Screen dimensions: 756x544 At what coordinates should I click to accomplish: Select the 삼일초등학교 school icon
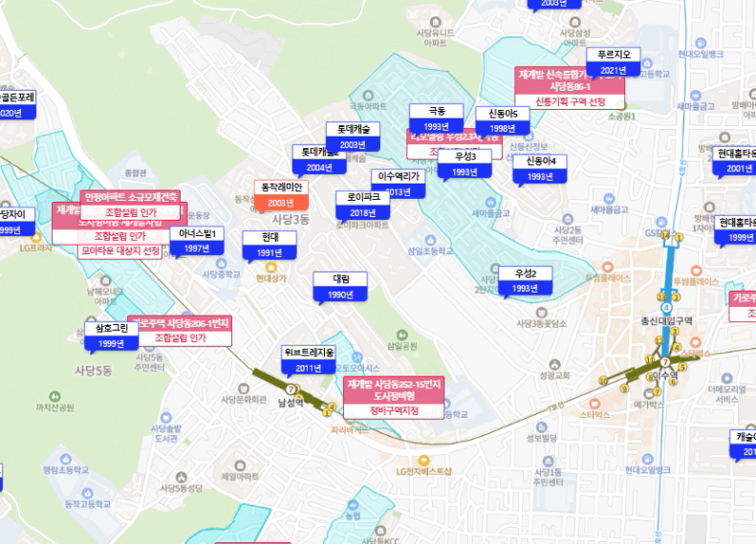[x=430, y=240]
